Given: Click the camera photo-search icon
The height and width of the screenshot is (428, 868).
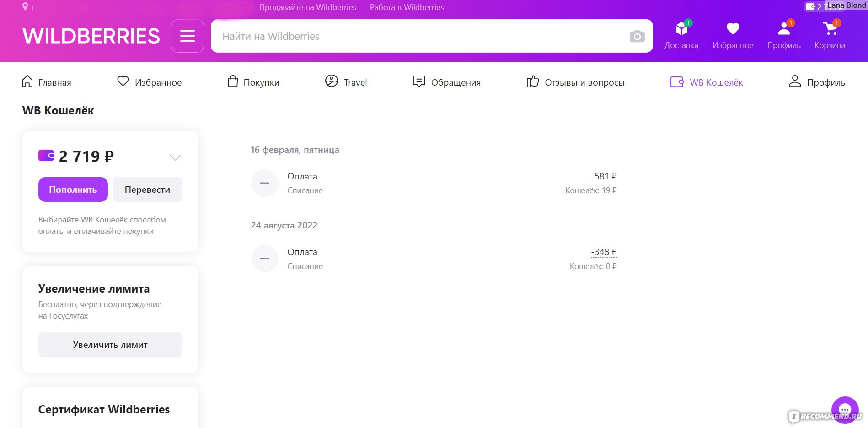Looking at the screenshot, I should pyautogui.click(x=637, y=36).
